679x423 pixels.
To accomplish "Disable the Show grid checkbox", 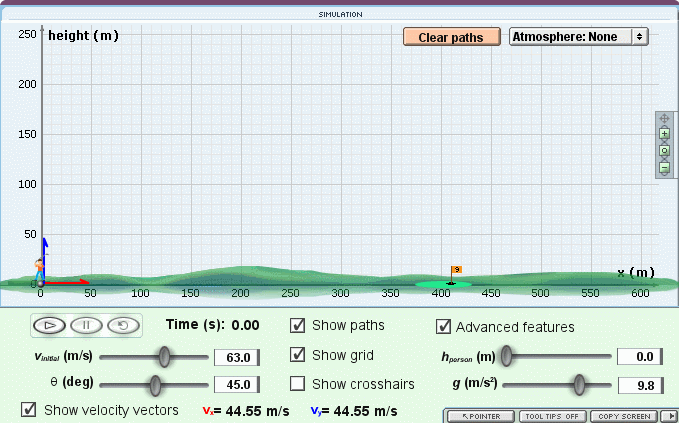I will click(x=298, y=355).
